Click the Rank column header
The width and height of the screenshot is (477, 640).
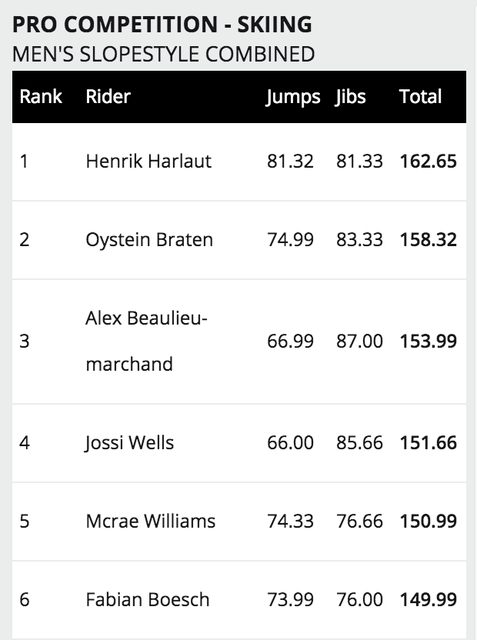point(41,97)
